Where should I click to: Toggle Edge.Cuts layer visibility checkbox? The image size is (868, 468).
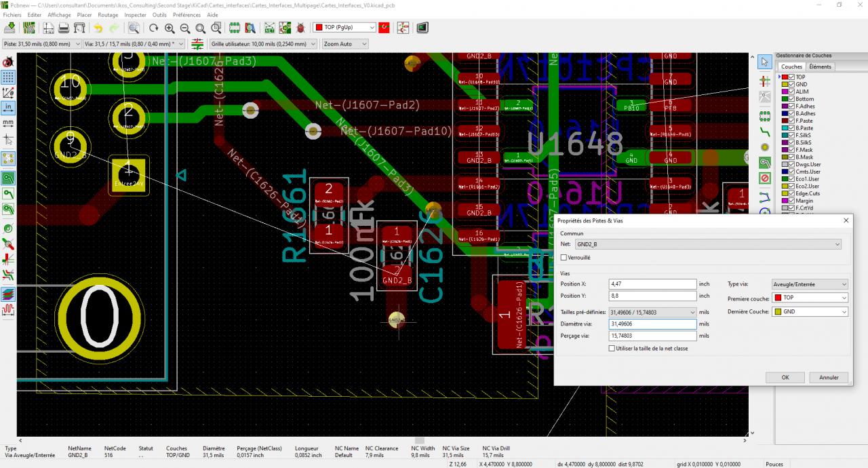[x=792, y=193]
